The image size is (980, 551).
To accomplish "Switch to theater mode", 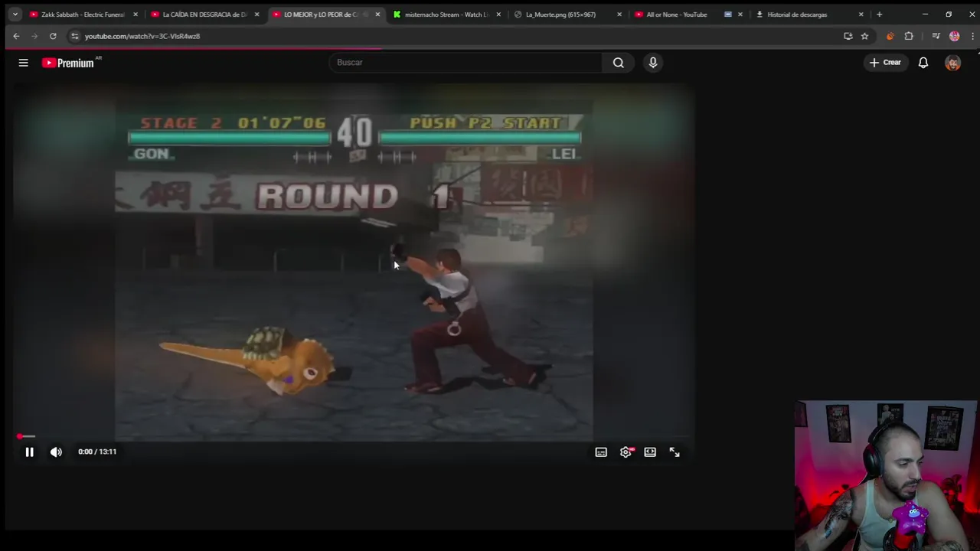I will [x=650, y=452].
